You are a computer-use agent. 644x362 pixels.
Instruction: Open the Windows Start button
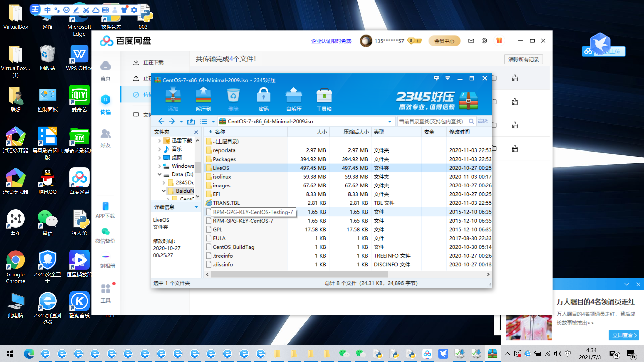[x=10, y=354]
